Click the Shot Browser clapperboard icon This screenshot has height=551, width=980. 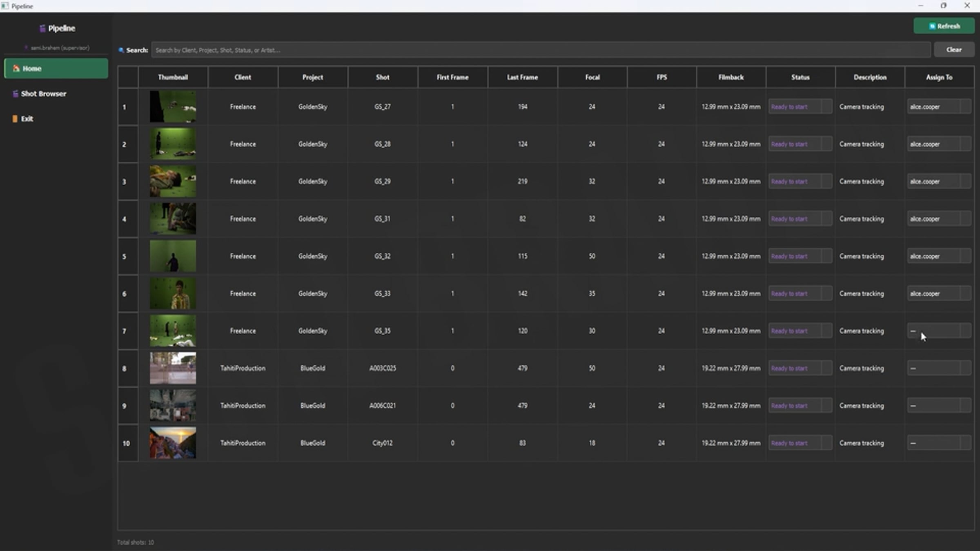coord(16,94)
